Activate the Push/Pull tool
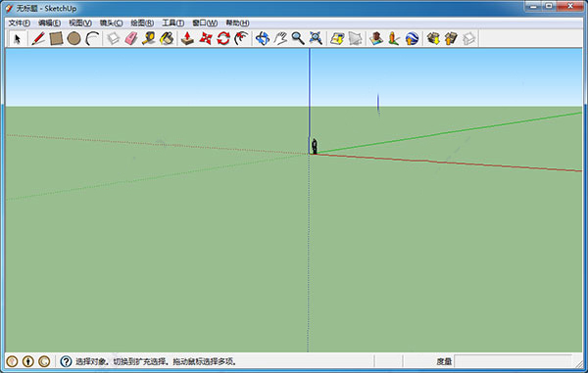 pos(187,38)
